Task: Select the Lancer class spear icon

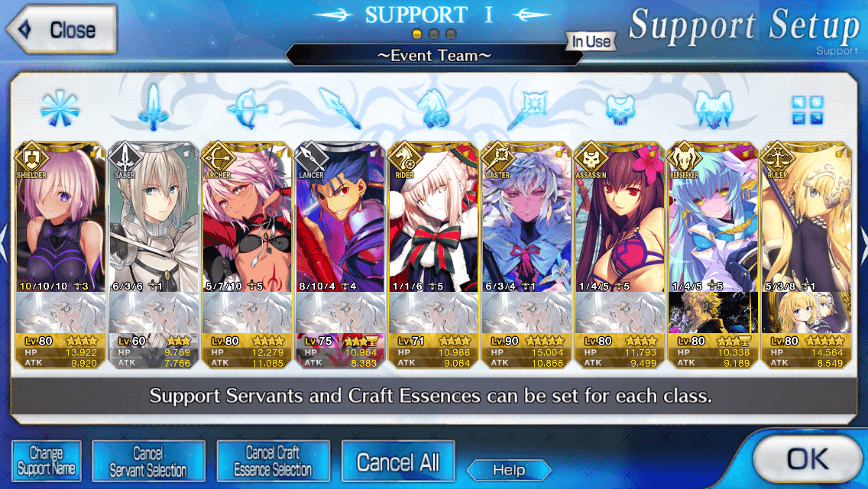Action: pyautogui.click(x=340, y=108)
